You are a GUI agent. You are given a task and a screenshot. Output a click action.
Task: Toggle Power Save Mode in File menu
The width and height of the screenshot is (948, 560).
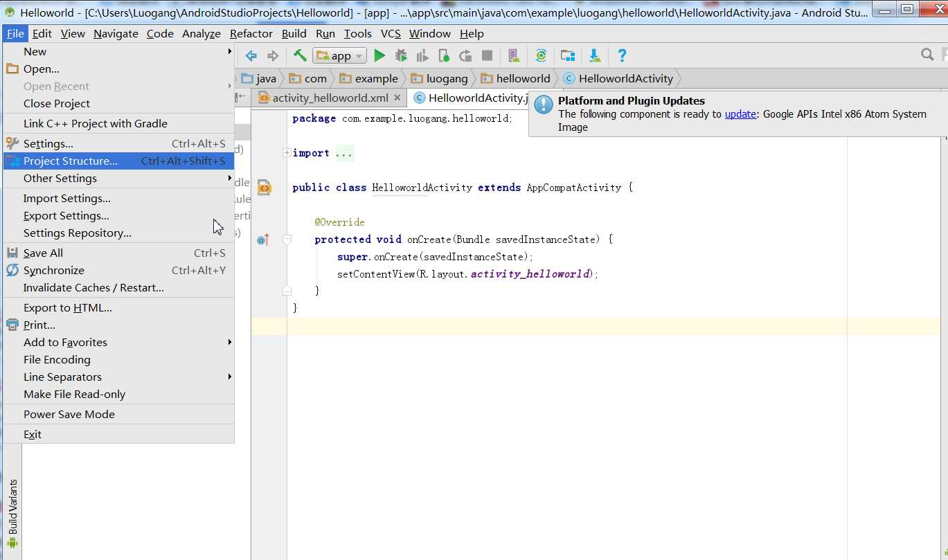point(118,414)
